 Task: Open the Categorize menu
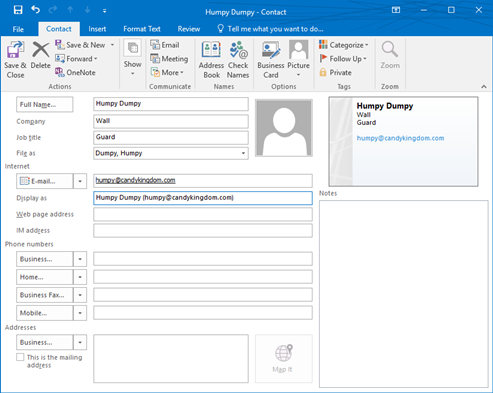click(x=344, y=45)
